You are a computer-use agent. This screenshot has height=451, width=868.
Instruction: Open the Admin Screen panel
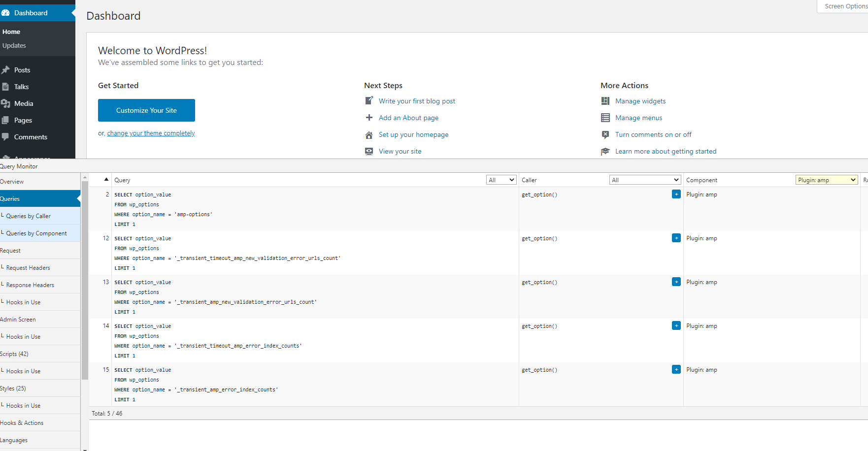click(40, 319)
